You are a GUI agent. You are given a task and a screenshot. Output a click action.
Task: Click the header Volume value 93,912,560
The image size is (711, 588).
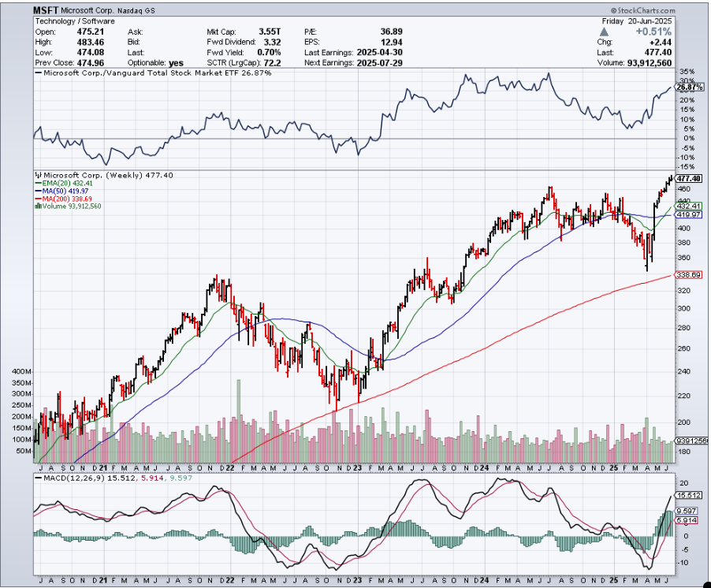[x=650, y=62]
